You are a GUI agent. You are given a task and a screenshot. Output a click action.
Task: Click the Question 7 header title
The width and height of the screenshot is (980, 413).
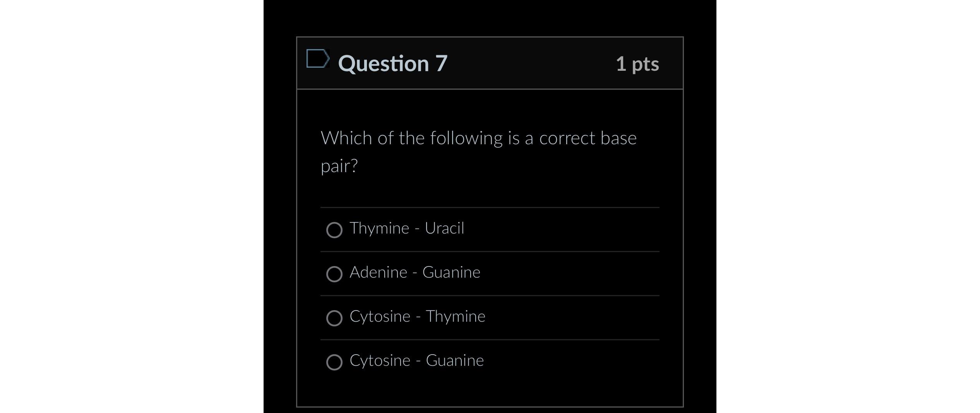coord(392,63)
